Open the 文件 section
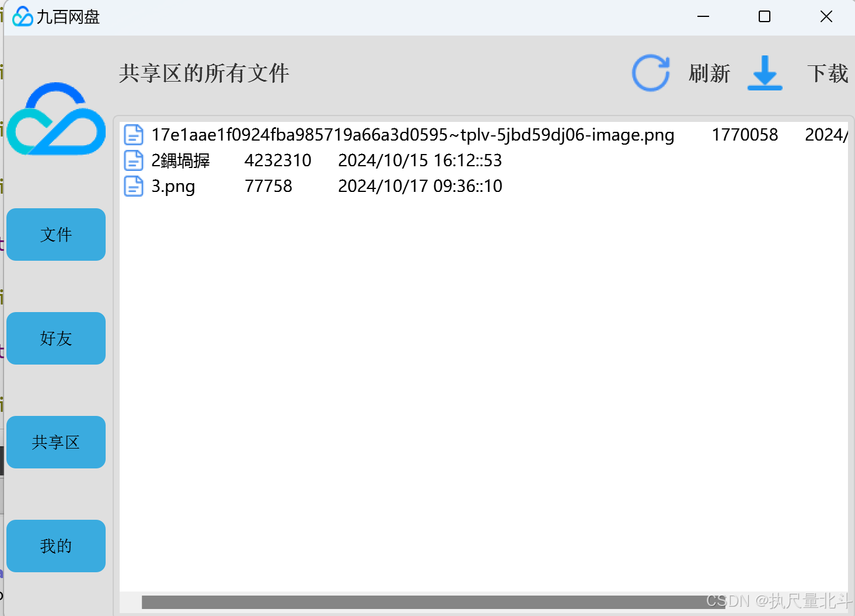This screenshot has height=616, width=855. click(56, 235)
